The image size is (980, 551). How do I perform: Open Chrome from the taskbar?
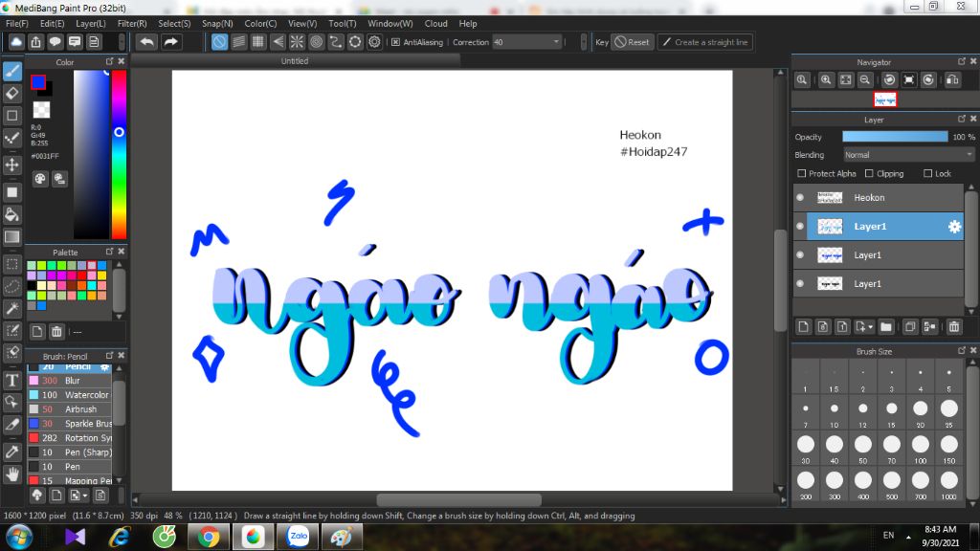click(209, 537)
